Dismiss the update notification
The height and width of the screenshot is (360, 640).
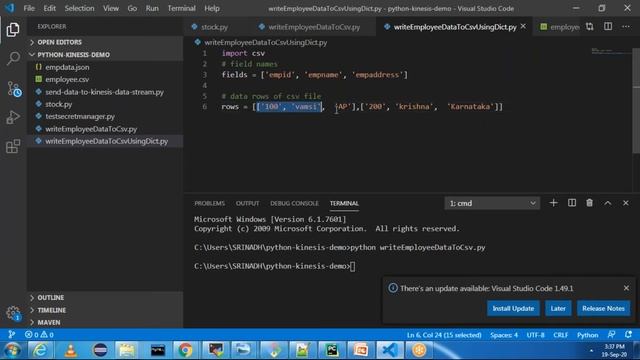pos(626,288)
